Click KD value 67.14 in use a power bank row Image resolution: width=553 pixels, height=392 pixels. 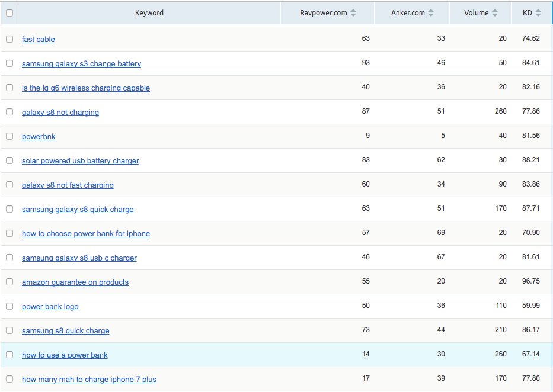[x=531, y=354]
